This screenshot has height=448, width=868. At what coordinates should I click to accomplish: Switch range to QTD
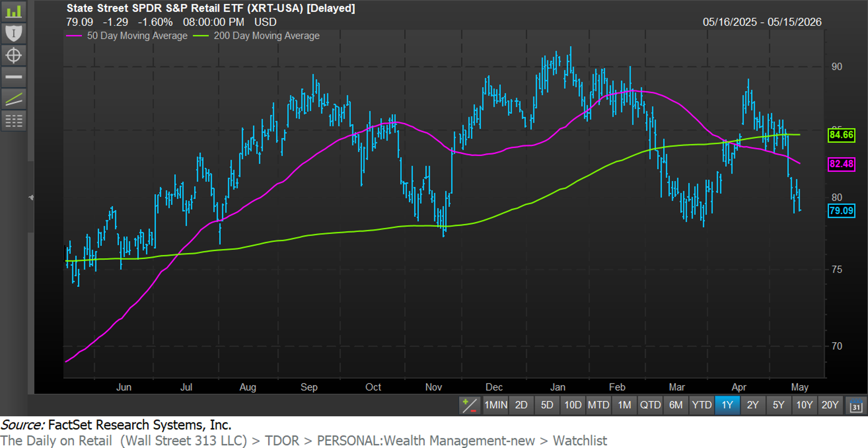650,405
